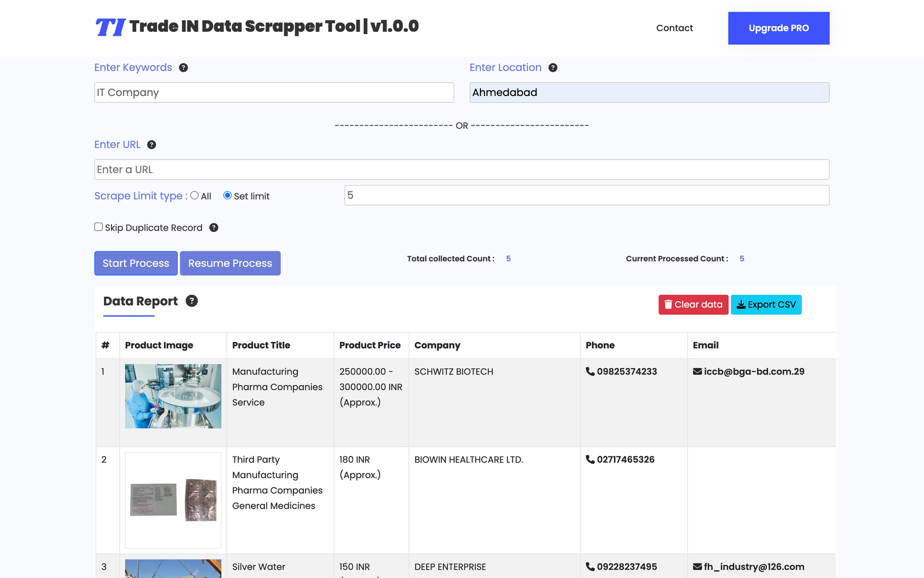Viewport: 924px width, 578px height.
Task: Click Upgrade PRO button
Action: click(778, 28)
